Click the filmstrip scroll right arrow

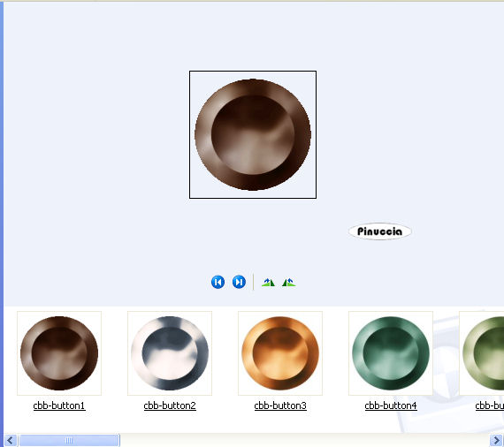coord(497,440)
